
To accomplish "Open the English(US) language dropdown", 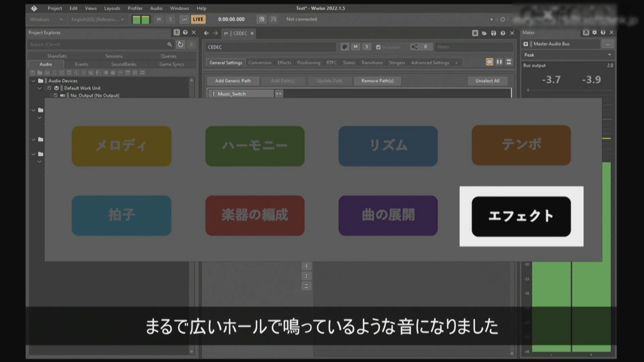I will click(x=97, y=20).
